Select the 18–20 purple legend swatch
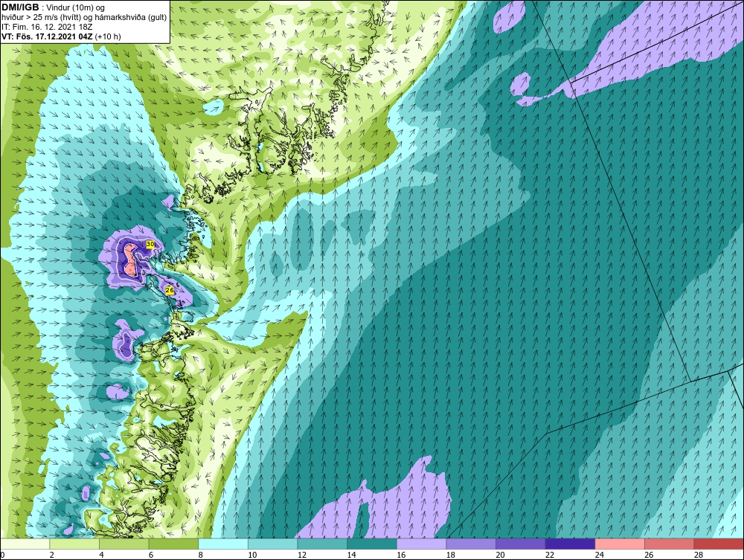The image size is (744, 560). pyautogui.click(x=471, y=544)
